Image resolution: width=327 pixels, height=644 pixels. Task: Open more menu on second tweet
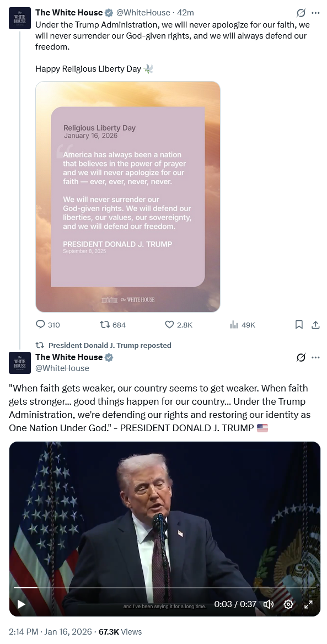[x=315, y=358]
